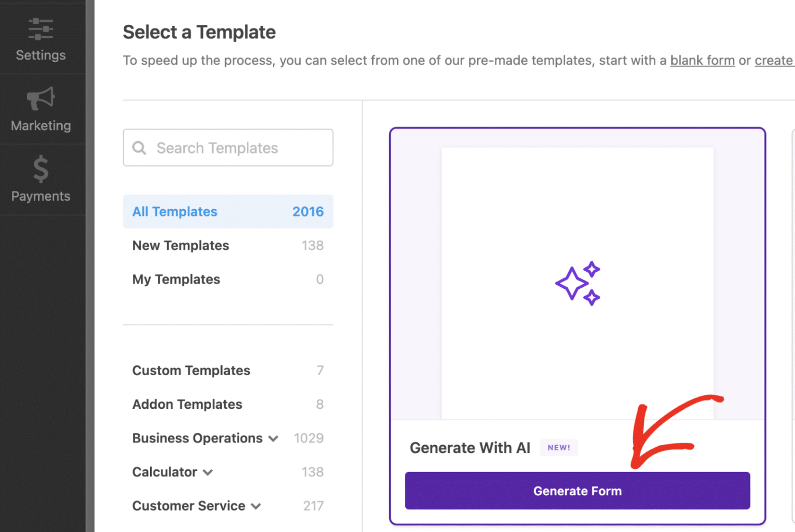Viewport: 795px width, 532px height.
Task: Select the All Templates category
Action: tap(174, 212)
